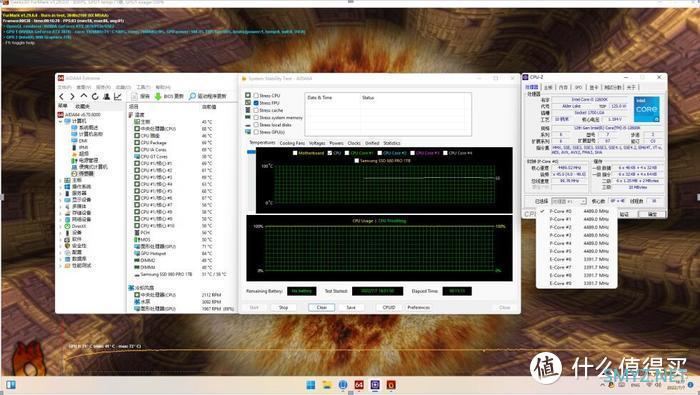Viewport: 700px width, 395px height.
Task: Open the CPU-Z taskbar icon
Action: pos(375,385)
